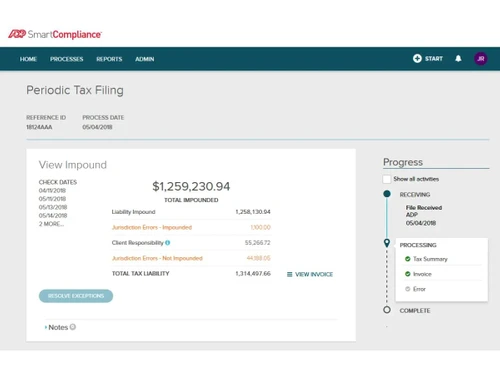
Task: Toggle the Show all activities checkbox
Action: 387,179
